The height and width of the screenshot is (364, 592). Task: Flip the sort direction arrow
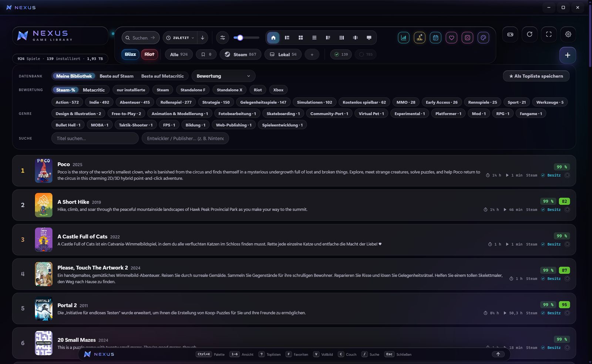pos(202,38)
